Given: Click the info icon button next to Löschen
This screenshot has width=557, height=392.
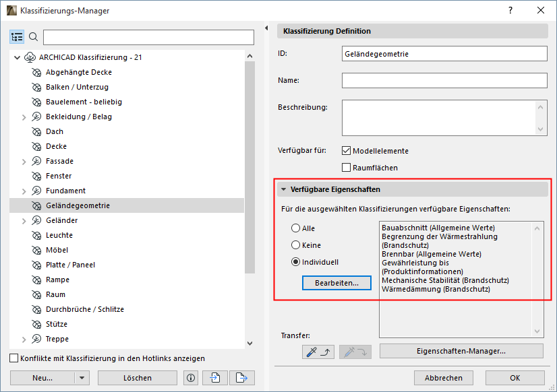Looking at the screenshot, I should click(191, 378).
